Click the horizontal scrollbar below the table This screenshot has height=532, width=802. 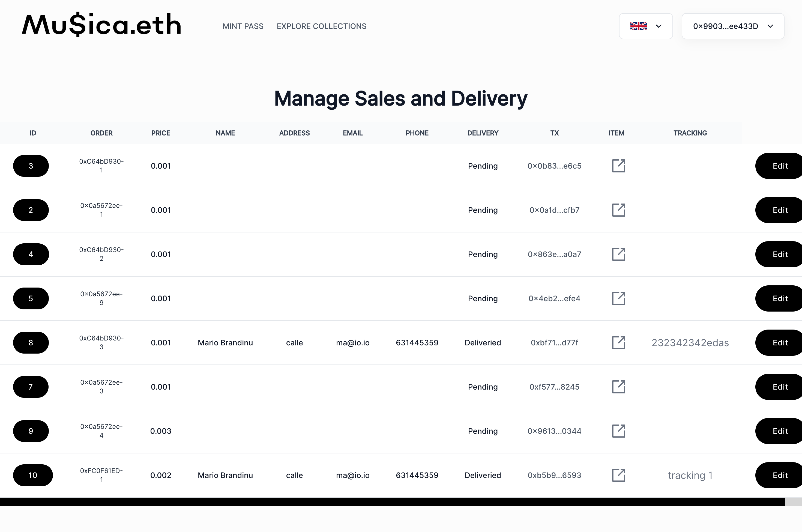click(x=392, y=502)
